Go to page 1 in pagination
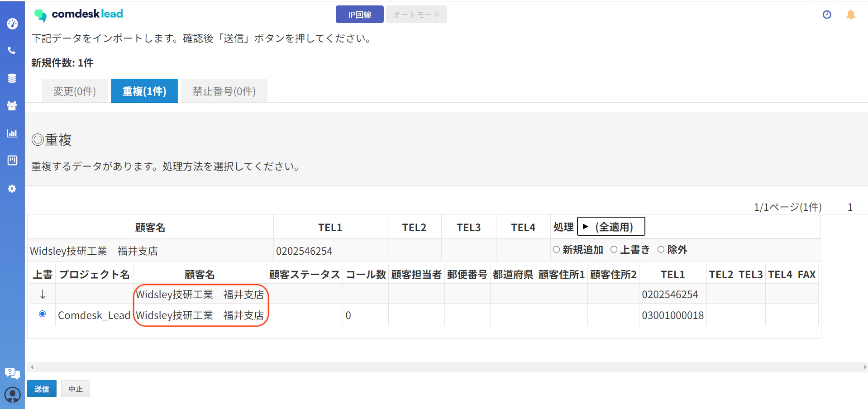This screenshot has height=409, width=868. (x=850, y=207)
